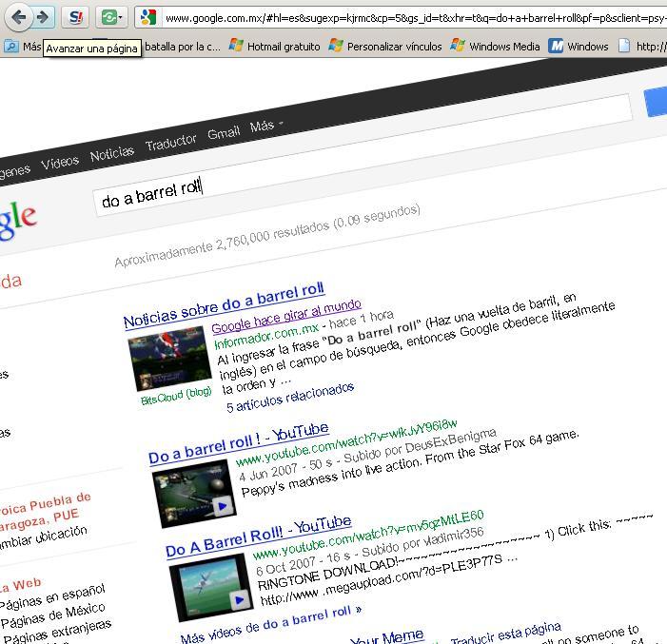Select 'Páginas en español' filter
The height and width of the screenshot is (644, 667).
(52, 595)
